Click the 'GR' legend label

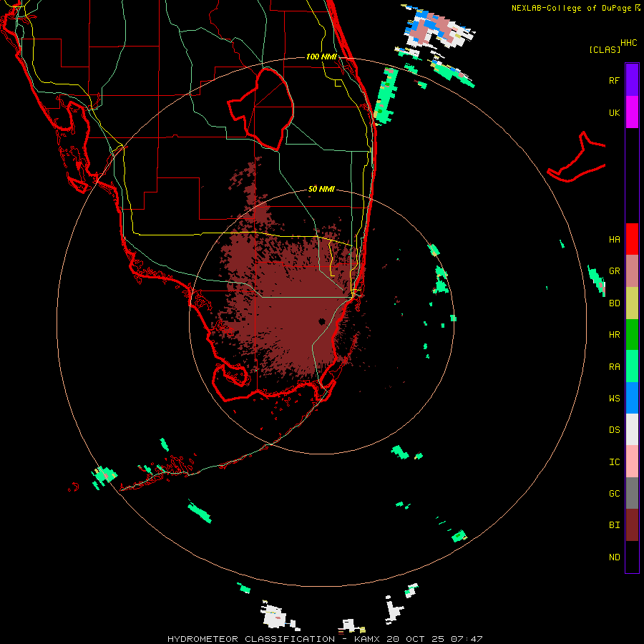click(615, 271)
